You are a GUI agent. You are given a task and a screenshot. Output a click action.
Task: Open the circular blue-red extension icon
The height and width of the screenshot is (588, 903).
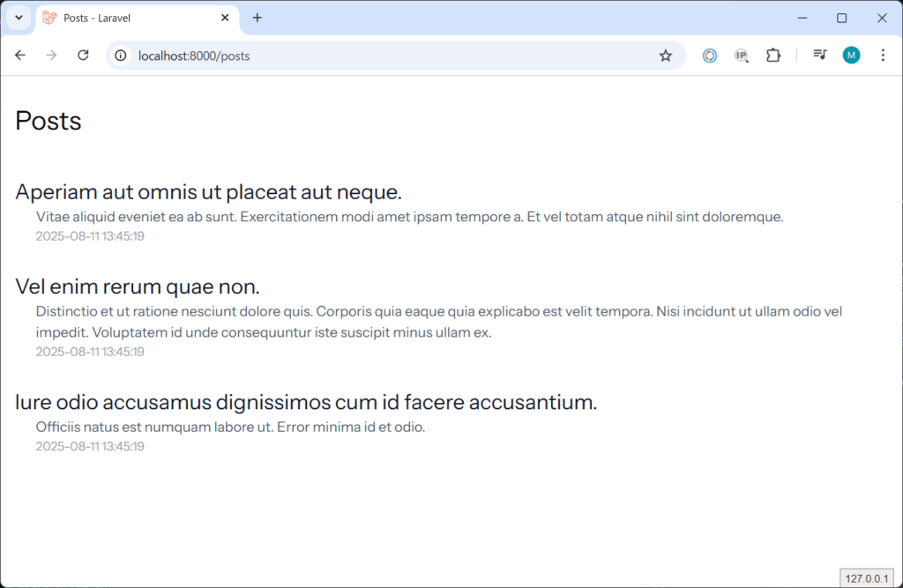pyautogui.click(x=710, y=56)
